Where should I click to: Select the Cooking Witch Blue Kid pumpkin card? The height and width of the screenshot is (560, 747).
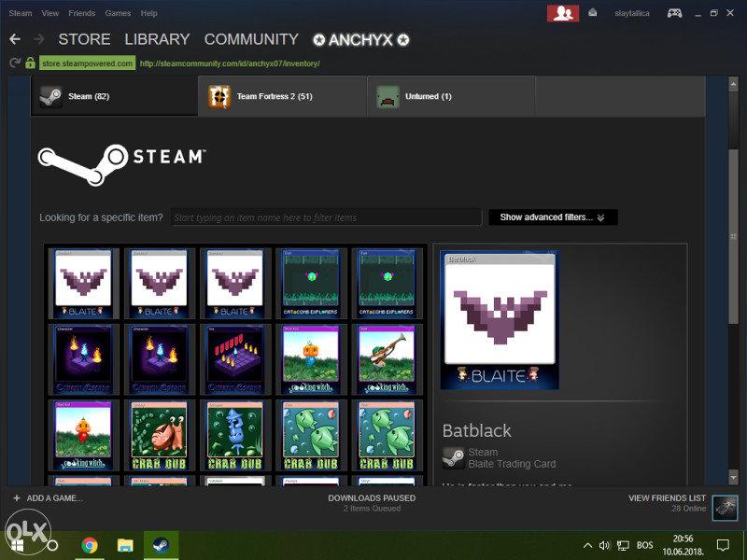(x=311, y=359)
